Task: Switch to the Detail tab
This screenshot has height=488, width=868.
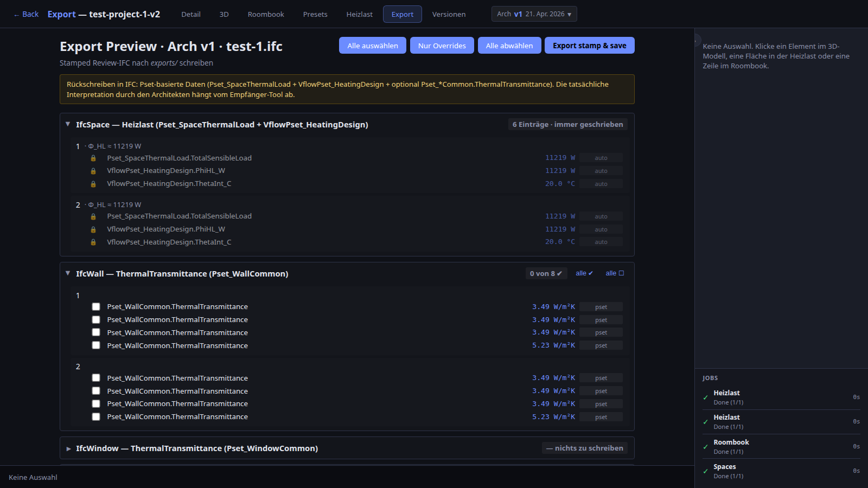Action: [191, 14]
